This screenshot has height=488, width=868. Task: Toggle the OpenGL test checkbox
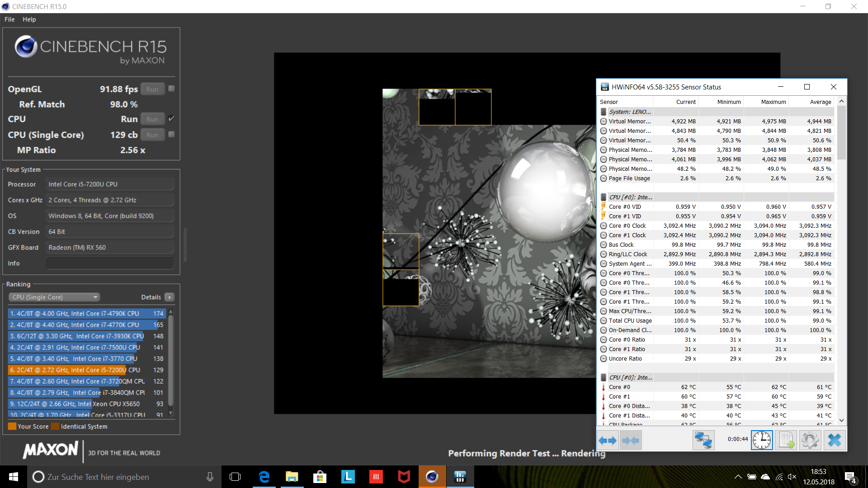point(171,89)
